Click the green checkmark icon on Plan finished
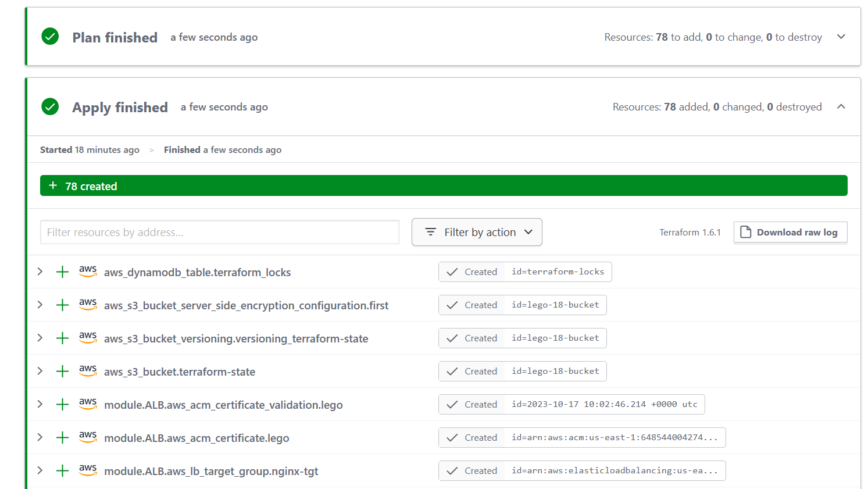Screen dimensions: 868x489 [x=50, y=36]
